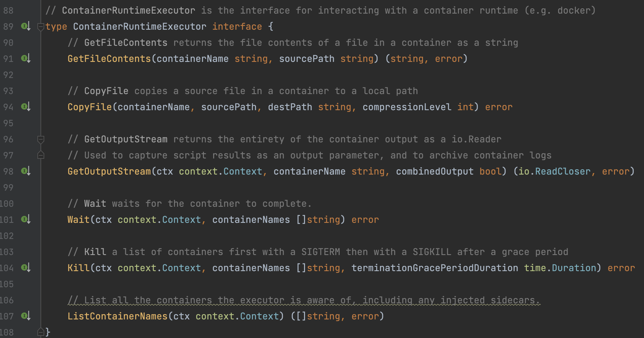
Task: Click the compressionLevel parameter name
Action: pos(407,107)
